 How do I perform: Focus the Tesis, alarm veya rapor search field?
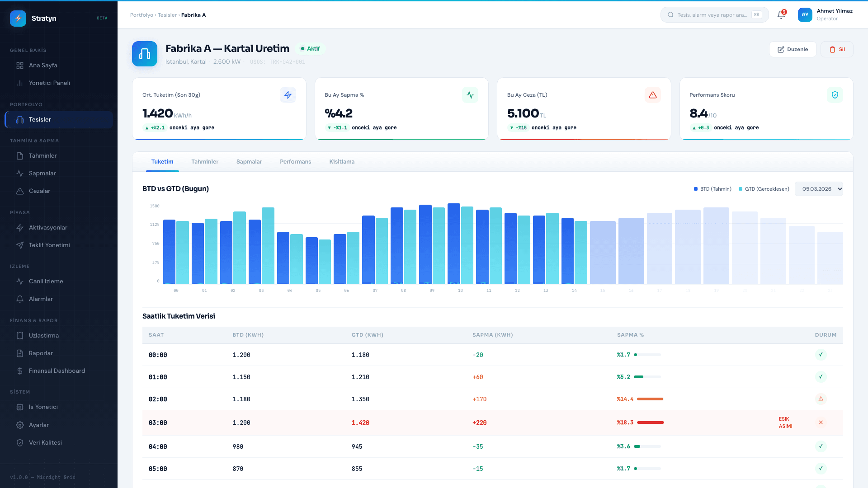coord(714,15)
